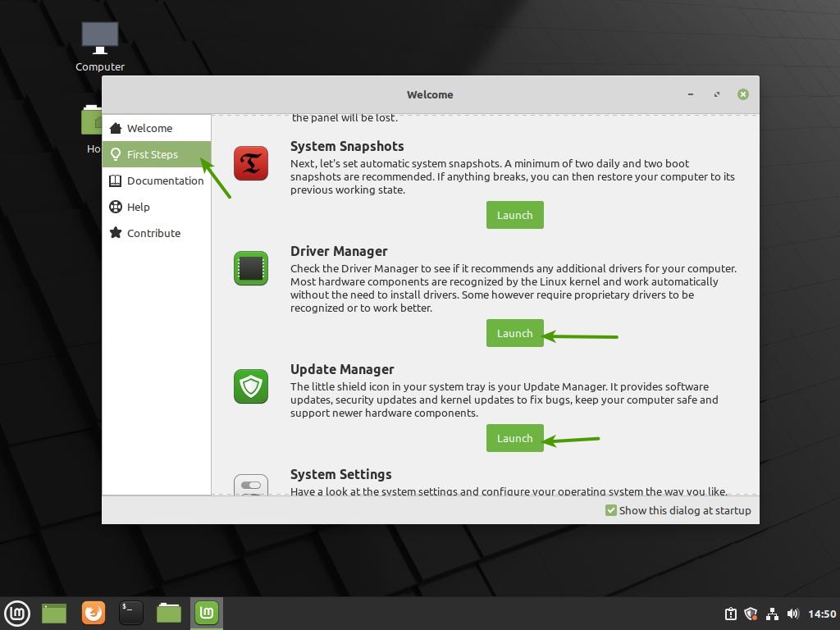The width and height of the screenshot is (840, 630).
Task: Go to the Contribute section
Action: [x=153, y=233]
